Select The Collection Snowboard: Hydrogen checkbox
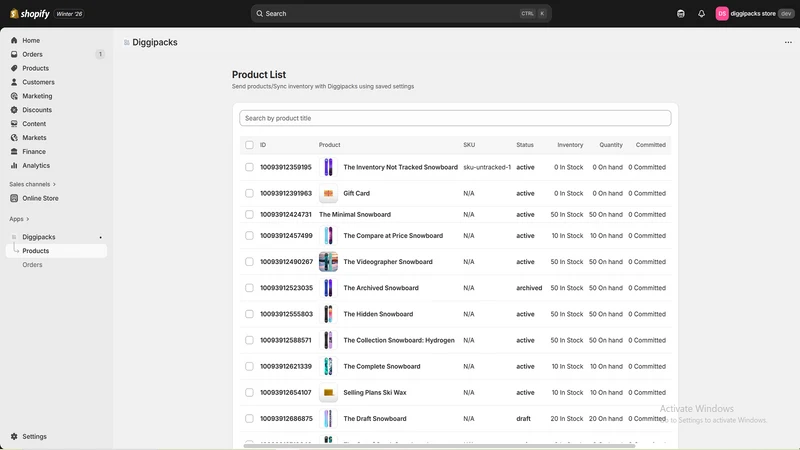Screen dimensions: 800x450 pyautogui.click(x=249, y=340)
